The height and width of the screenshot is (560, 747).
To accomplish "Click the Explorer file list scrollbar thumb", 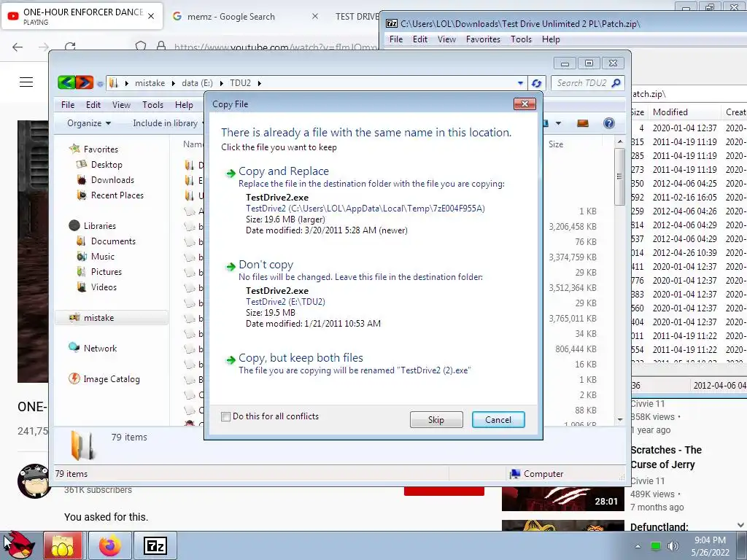I will (x=619, y=176).
